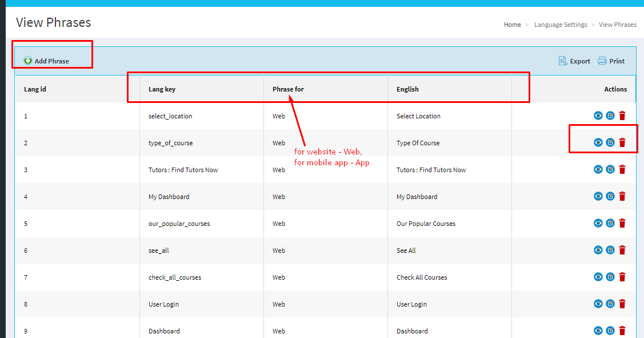Edit the My Dashboard phrase row
Image resolution: width=644 pixels, height=338 pixels.
pyautogui.click(x=610, y=196)
